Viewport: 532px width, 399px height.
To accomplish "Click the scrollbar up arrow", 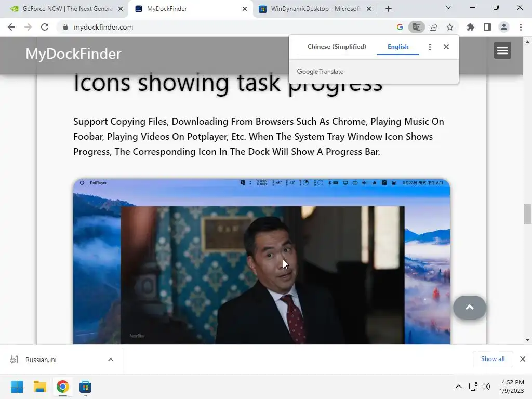I will (x=527, y=42).
